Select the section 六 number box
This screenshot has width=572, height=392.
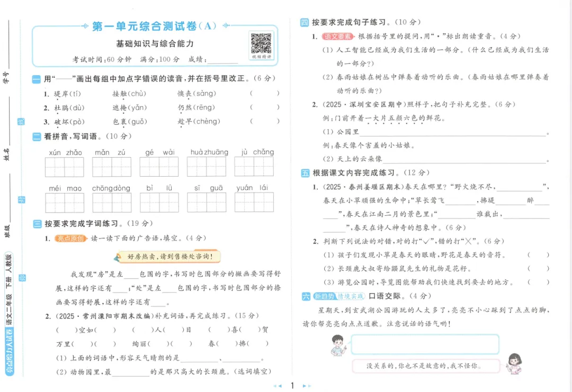[x=306, y=296]
